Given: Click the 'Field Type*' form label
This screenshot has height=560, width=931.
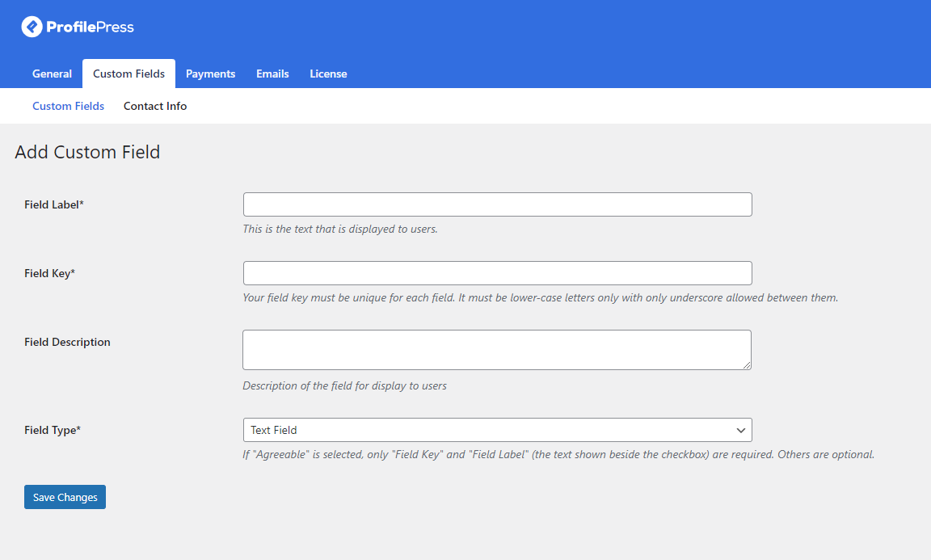Looking at the screenshot, I should [x=53, y=430].
